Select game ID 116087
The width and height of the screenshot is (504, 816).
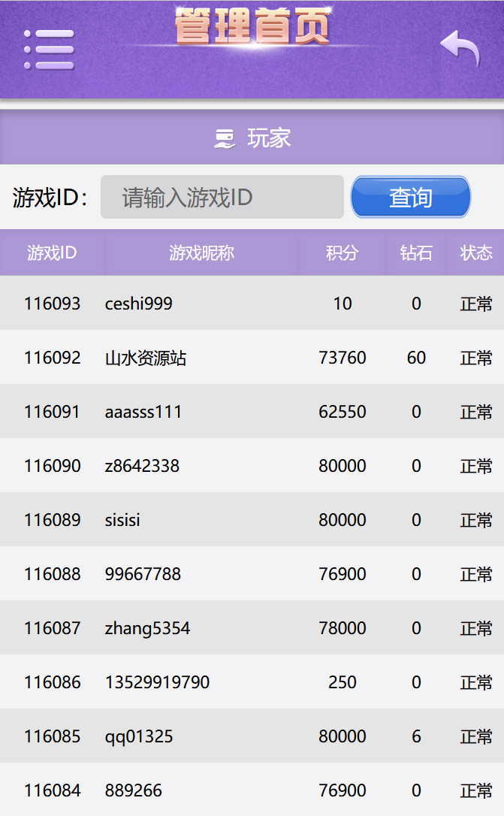coord(53,628)
